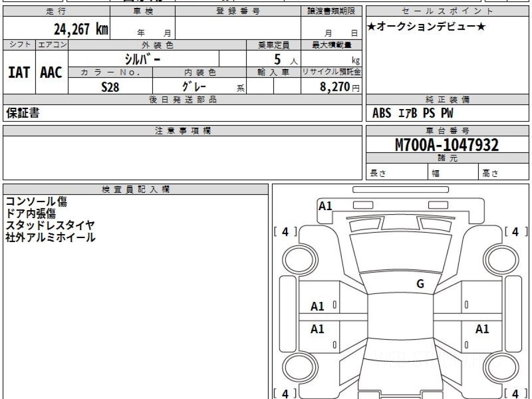This screenshot has height=399, width=532.
Task: Click the 後日発送部品 header
Action: point(183,100)
